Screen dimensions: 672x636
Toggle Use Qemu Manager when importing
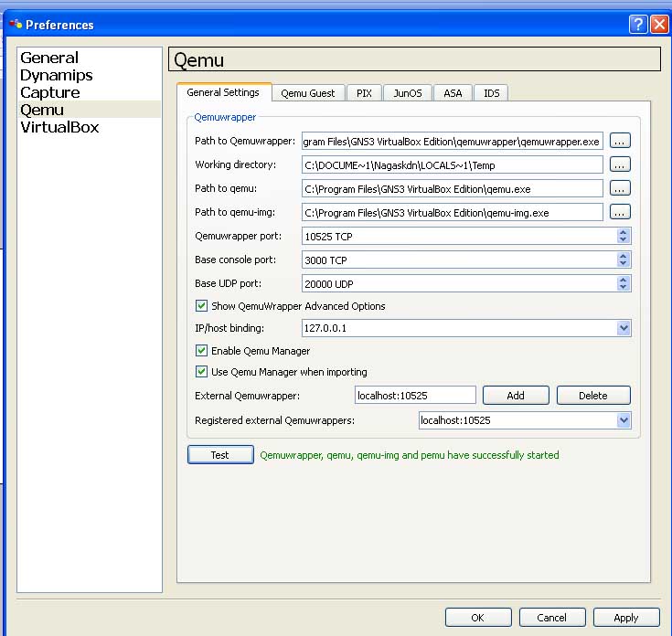pos(201,371)
